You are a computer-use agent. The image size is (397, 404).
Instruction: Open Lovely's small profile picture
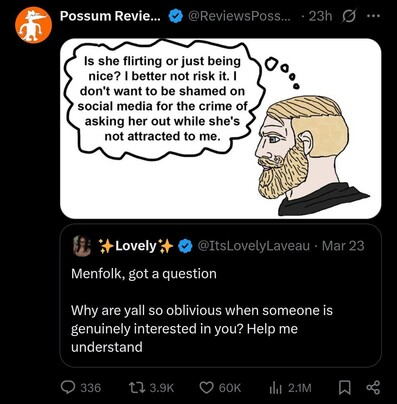click(x=82, y=246)
